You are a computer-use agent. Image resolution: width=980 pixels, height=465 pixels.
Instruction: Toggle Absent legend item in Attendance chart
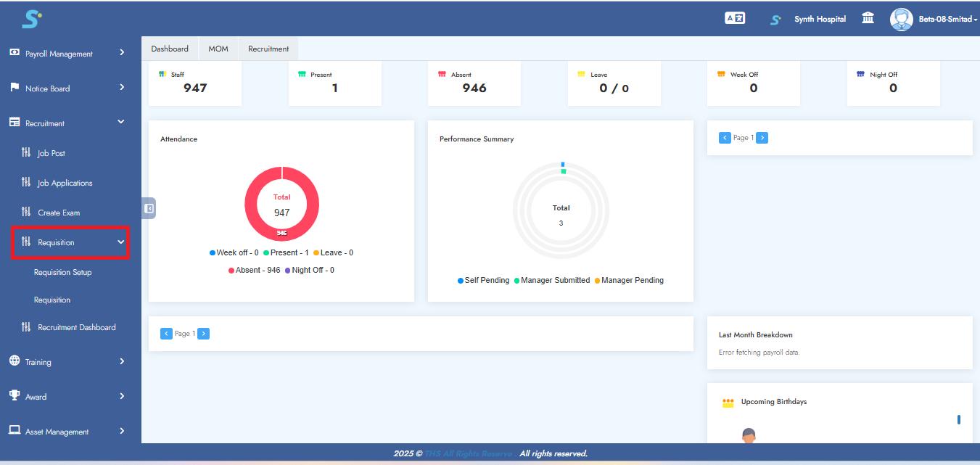254,270
